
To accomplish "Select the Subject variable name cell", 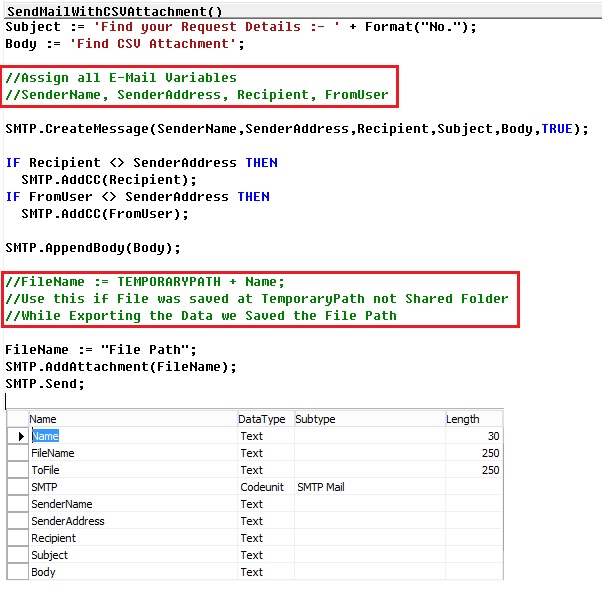I will (x=50, y=555).
